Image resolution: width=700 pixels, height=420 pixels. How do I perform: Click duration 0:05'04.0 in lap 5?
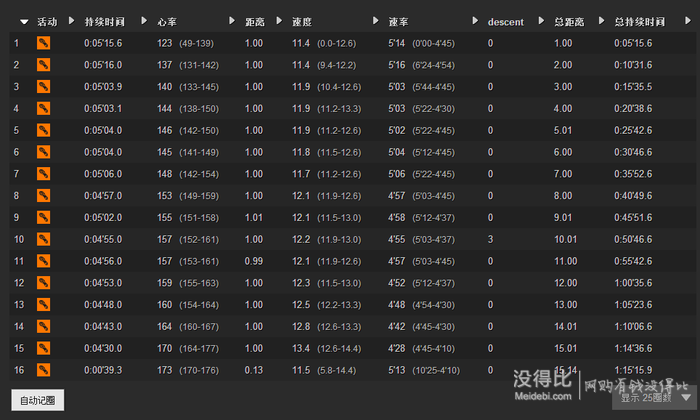103,130
